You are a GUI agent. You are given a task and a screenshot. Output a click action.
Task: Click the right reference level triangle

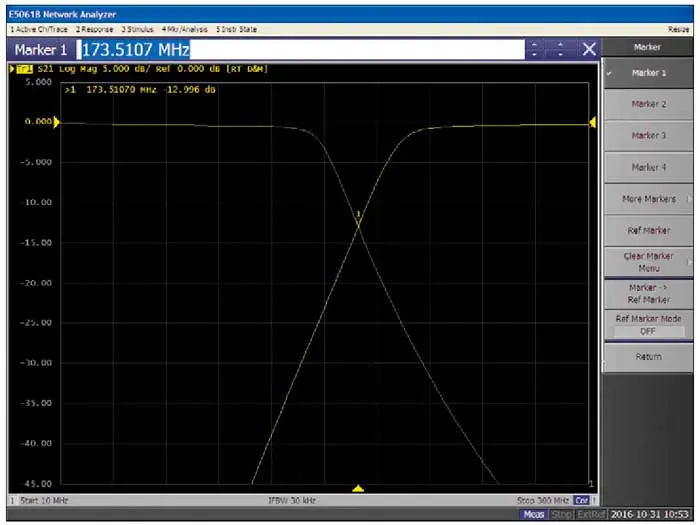point(592,122)
